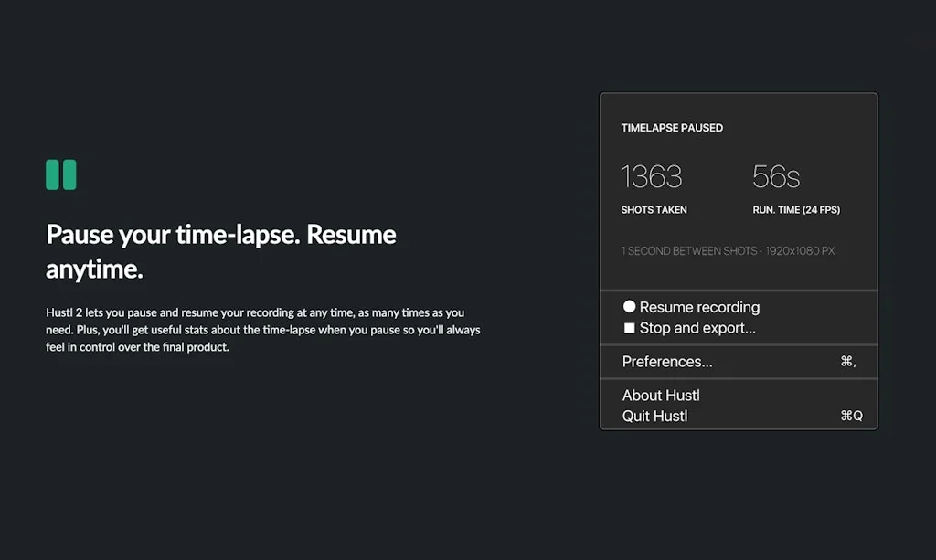Open Preferences… from the Hustl menu
This screenshot has height=560, width=936.
667,362
